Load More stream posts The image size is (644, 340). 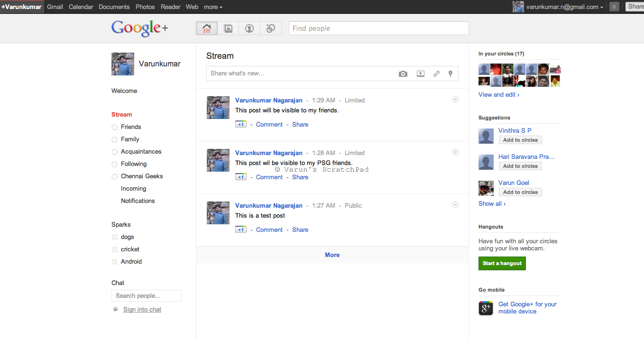(x=332, y=255)
